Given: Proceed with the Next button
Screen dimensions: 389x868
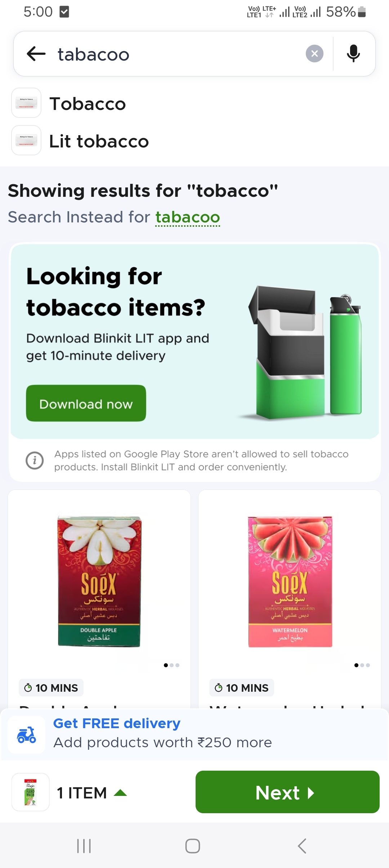Looking at the screenshot, I should 287,792.
